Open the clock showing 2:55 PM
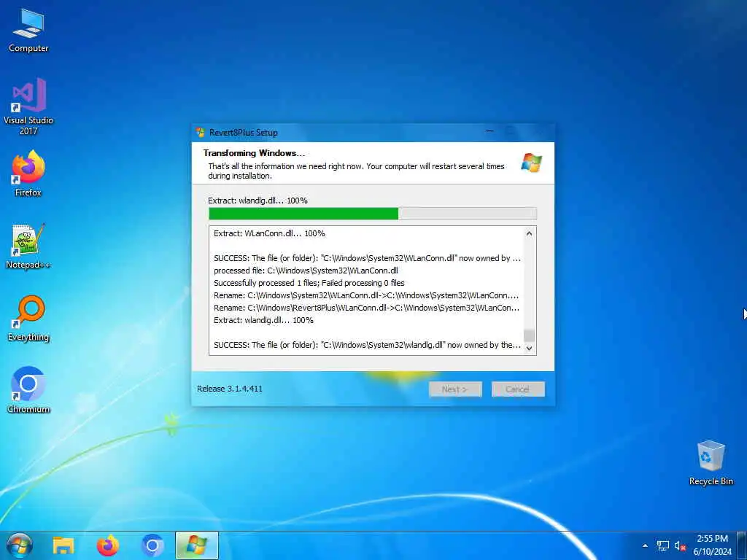 click(x=712, y=539)
